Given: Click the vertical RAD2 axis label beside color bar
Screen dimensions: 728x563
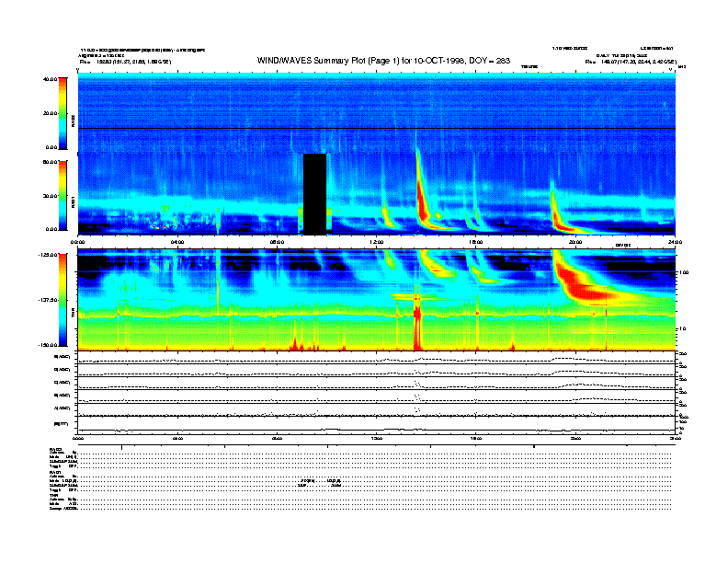Looking at the screenshot, I should [73, 121].
